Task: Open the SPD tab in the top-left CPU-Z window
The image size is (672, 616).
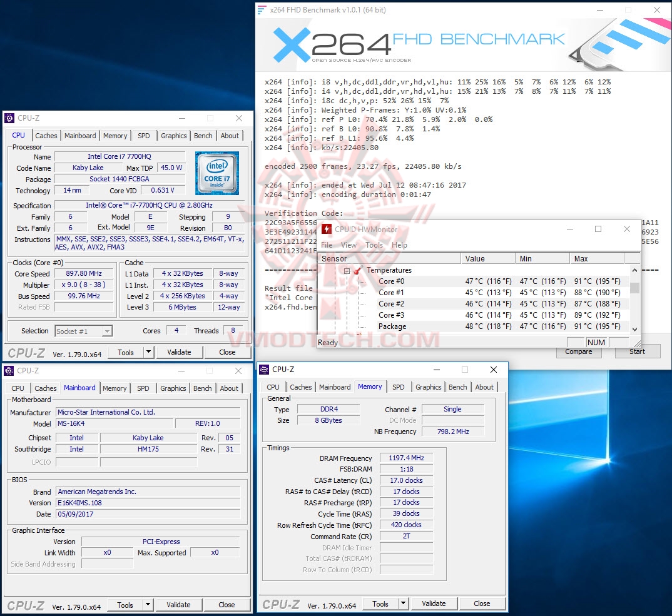Action: click(x=143, y=136)
